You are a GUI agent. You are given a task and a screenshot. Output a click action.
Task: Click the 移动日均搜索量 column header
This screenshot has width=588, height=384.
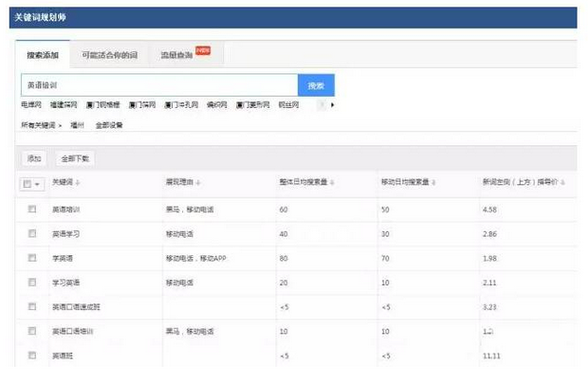pyautogui.click(x=405, y=182)
